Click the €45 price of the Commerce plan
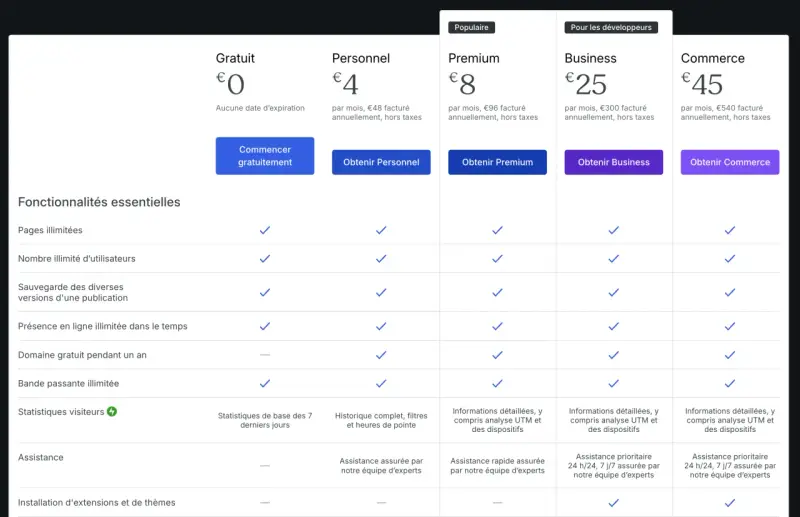The image size is (800, 517). pyautogui.click(x=702, y=84)
